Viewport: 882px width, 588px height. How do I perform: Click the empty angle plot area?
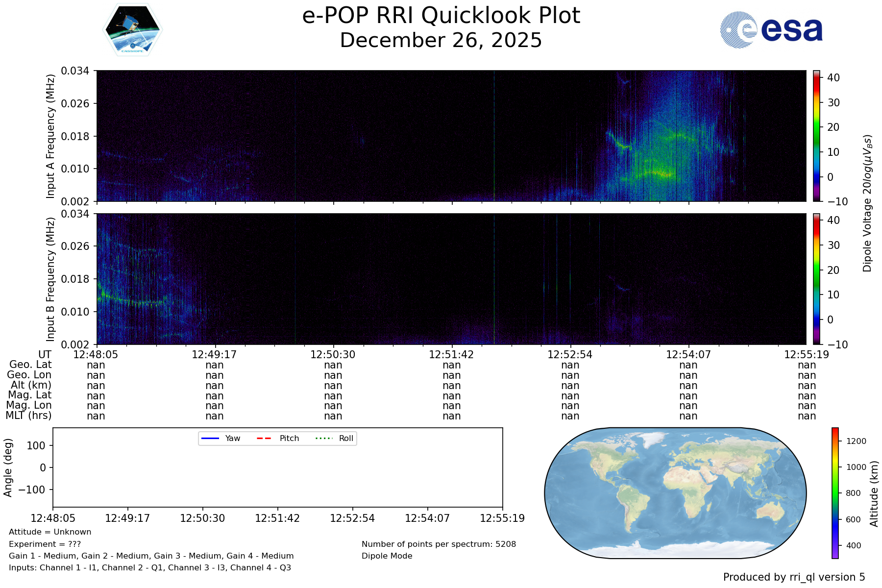click(277, 475)
